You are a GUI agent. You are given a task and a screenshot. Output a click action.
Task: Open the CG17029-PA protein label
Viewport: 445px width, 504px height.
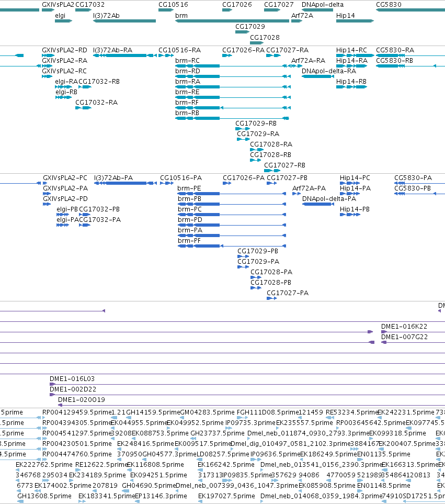coord(258,262)
